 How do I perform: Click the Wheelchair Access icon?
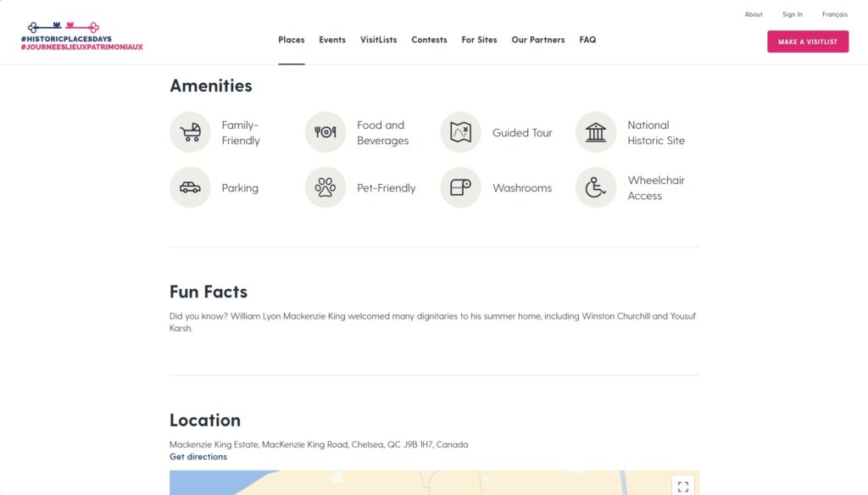(x=596, y=187)
